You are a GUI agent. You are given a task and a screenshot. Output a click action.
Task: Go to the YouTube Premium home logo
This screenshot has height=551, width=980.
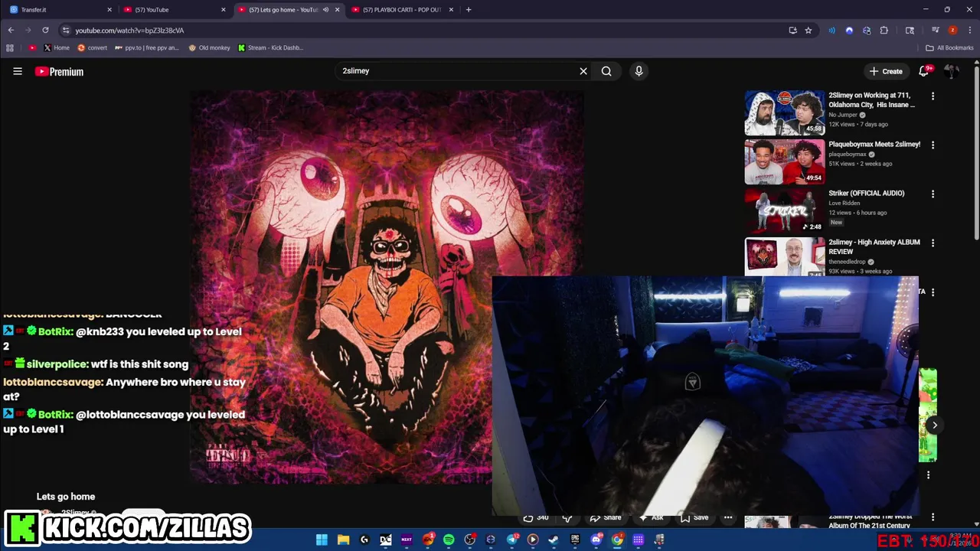pos(59,71)
